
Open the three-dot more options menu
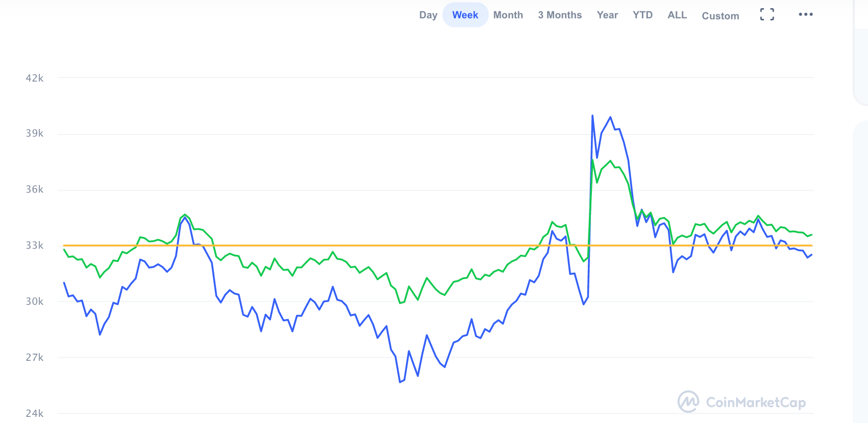pyautogui.click(x=805, y=14)
